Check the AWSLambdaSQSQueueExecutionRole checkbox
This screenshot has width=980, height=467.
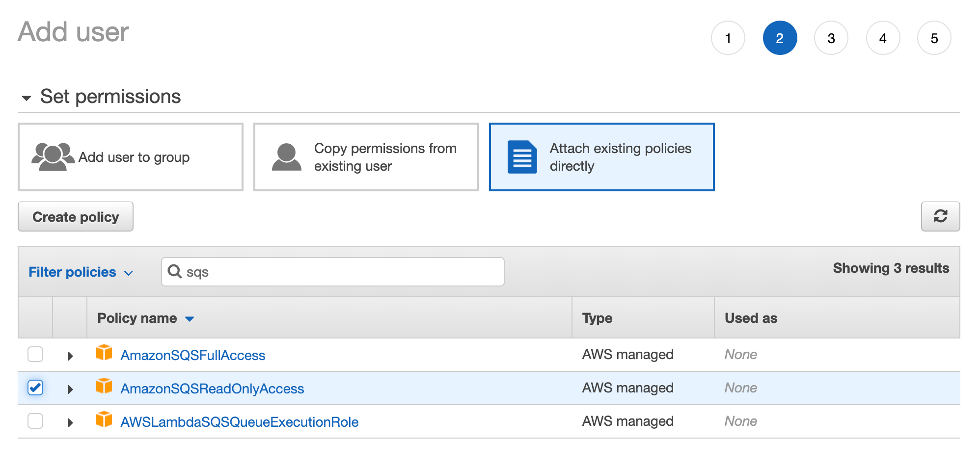pyautogui.click(x=35, y=421)
